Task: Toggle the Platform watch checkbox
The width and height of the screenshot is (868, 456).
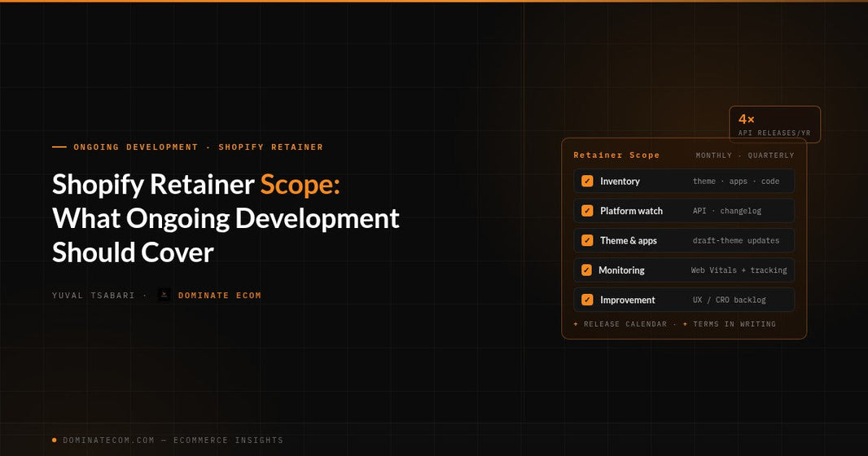Action: pyautogui.click(x=587, y=211)
